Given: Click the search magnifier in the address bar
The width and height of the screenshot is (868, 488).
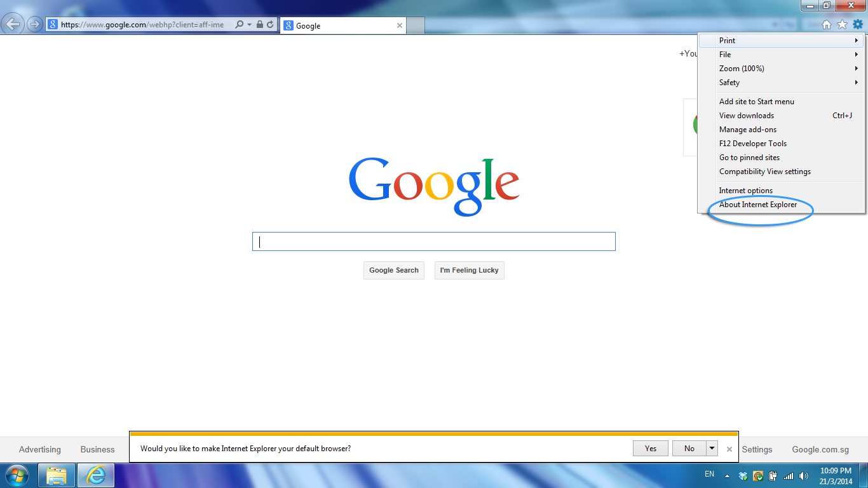Looking at the screenshot, I should [239, 25].
